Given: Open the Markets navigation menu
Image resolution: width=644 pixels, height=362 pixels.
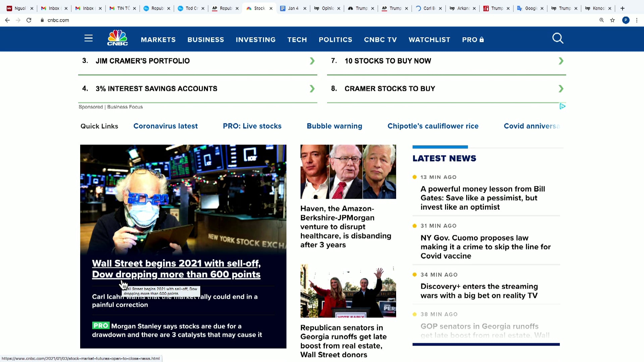Looking at the screenshot, I should pyautogui.click(x=158, y=40).
